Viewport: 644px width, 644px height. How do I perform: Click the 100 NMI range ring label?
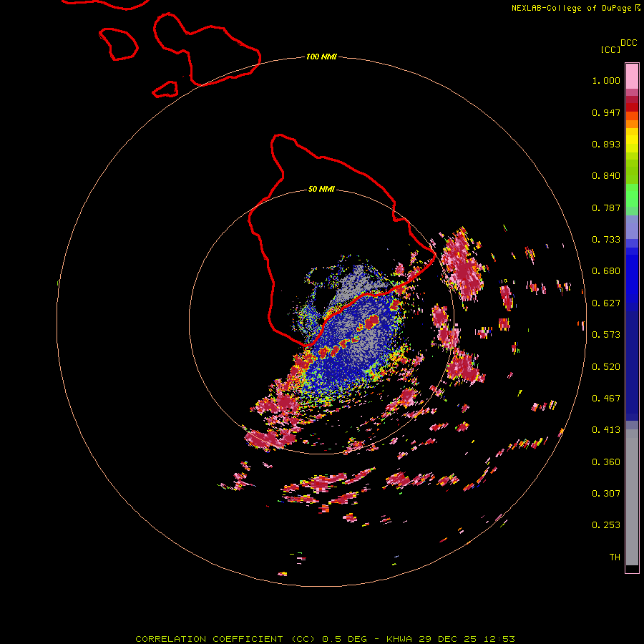(321, 57)
